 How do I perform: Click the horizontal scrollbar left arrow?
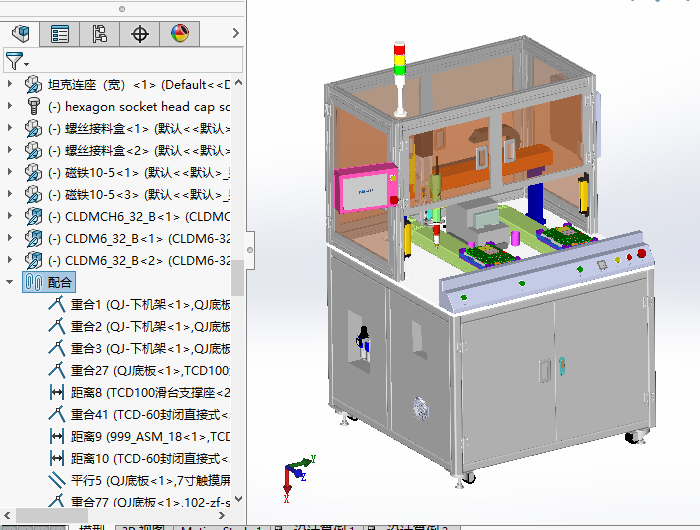(x=7, y=515)
